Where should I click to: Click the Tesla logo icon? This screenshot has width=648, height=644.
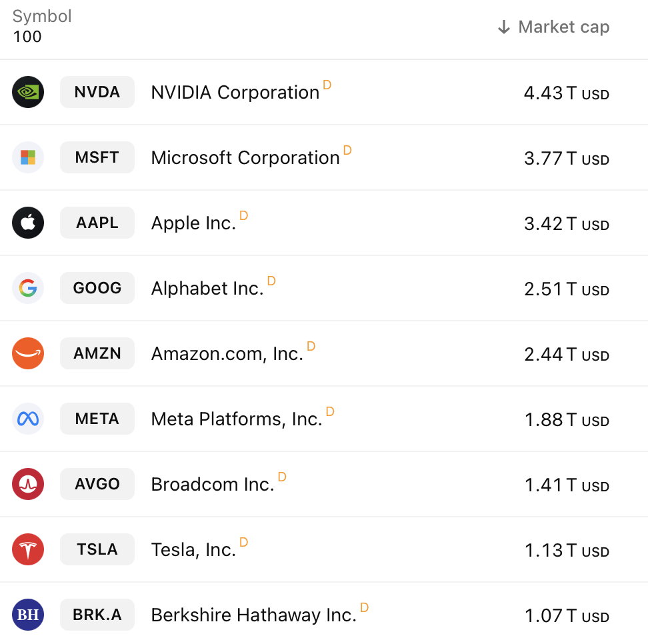[28, 549]
